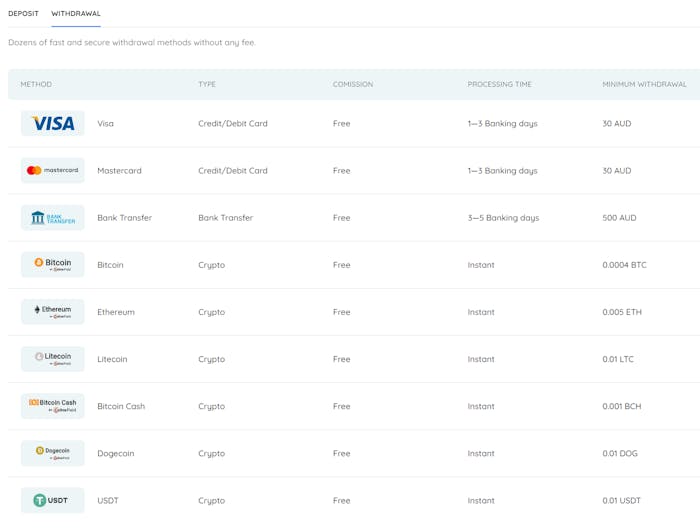This screenshot has width=700, height=528.
Task: Click the Visa logo icon
Action: click(x=53, y=124)
